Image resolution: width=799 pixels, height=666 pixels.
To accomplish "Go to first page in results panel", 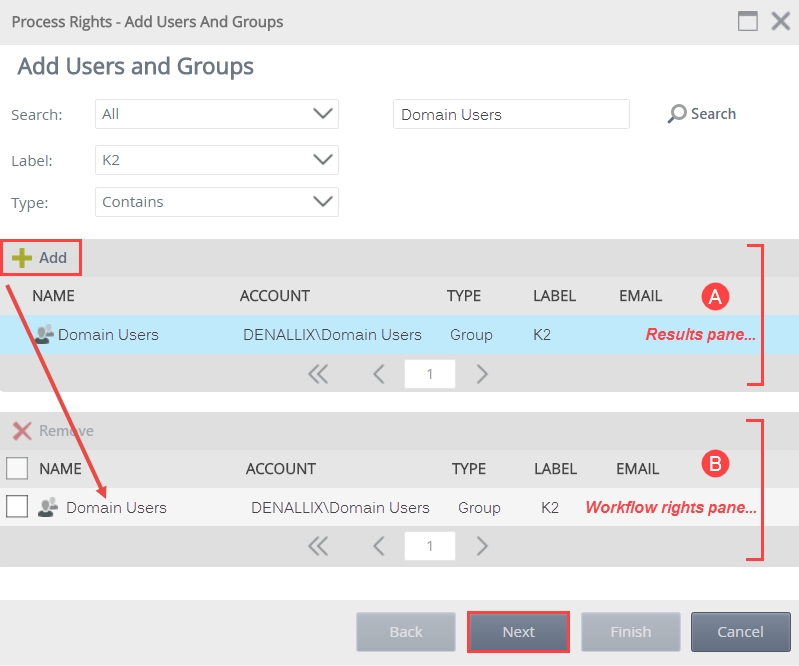I will pos(318,375).
